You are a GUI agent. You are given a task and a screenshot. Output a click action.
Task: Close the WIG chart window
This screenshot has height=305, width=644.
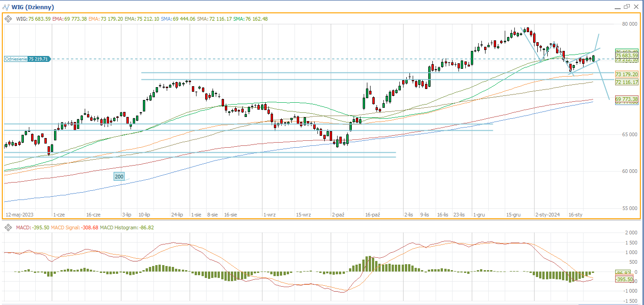point(636,6)
